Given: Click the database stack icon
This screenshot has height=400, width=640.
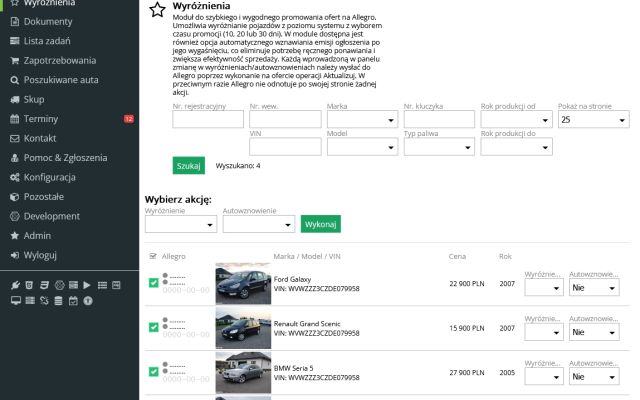Looking at the screenshot, I should coord(58,300).
